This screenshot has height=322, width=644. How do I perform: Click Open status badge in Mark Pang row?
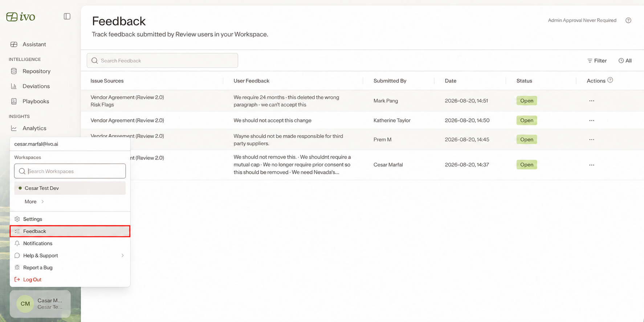(527, 101)
